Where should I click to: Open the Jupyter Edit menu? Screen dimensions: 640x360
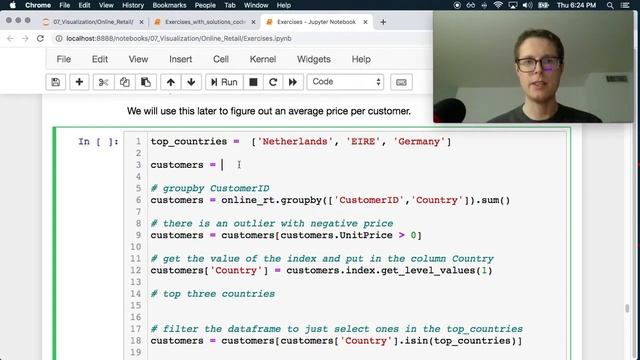(x=100, y=59)
